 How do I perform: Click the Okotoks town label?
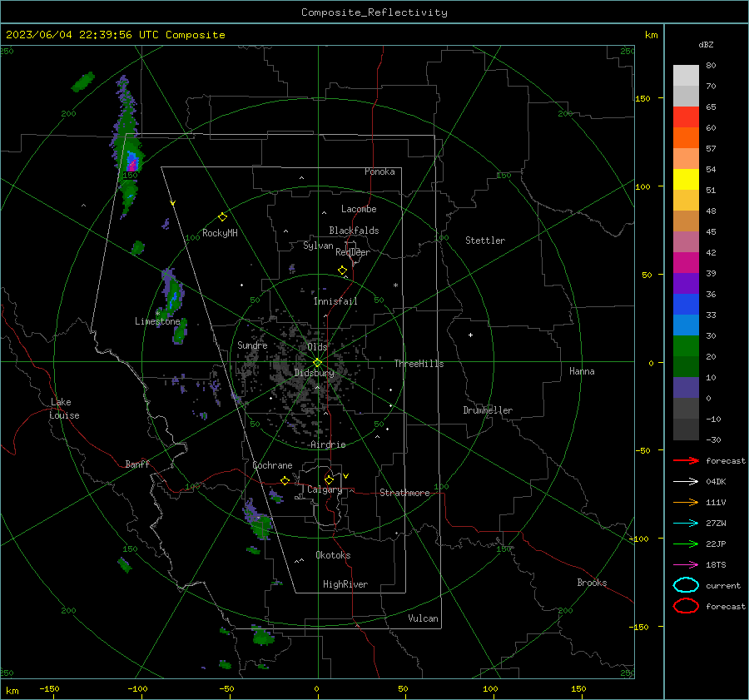tap(333, 555)
